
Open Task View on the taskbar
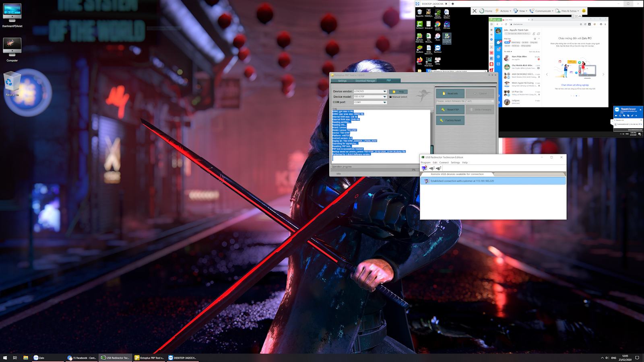click(x=15, y=358)
